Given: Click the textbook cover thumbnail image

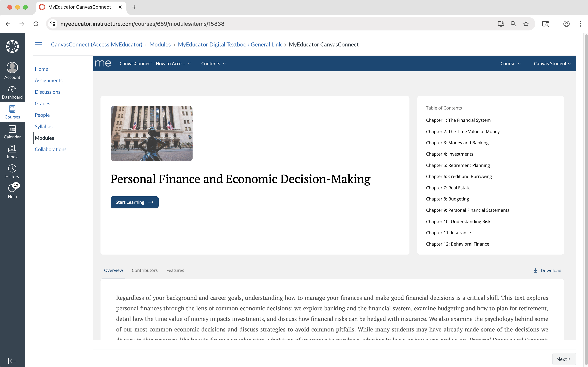Looking at the screenshot, I should [x=151, y=134].
